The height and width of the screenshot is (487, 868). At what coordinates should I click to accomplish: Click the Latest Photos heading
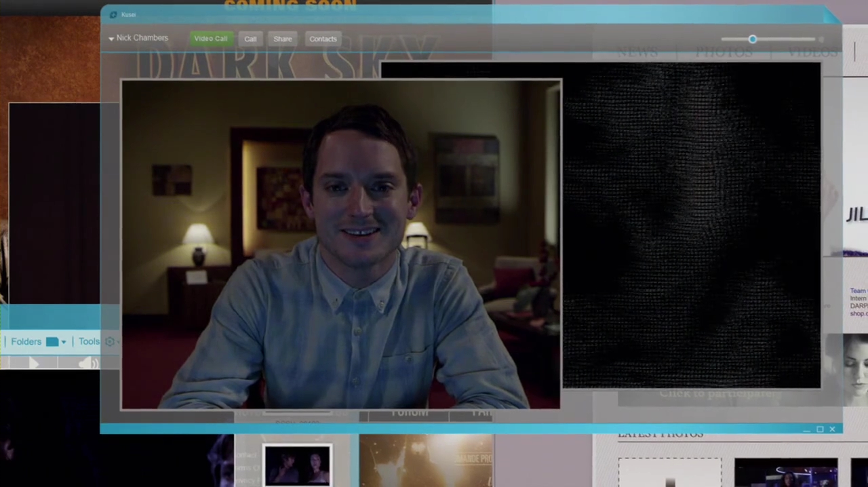[660, 434]
